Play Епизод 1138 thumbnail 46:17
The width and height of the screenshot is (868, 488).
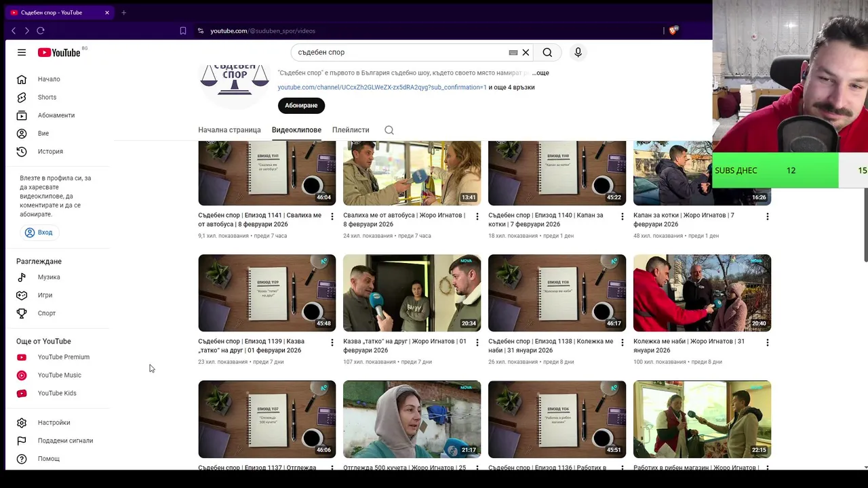(557, 293)
